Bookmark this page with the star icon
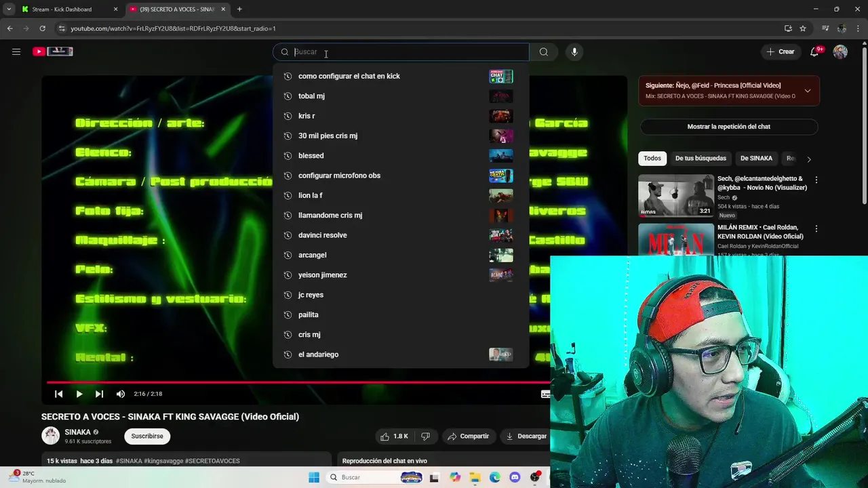Viewport: 868px width, 488px height. [x=803, y=28]
